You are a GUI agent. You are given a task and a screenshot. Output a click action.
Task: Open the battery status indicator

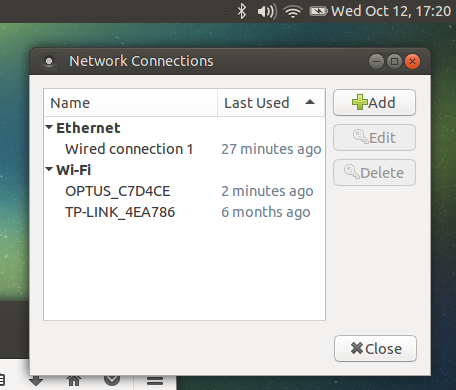point(318,12)
